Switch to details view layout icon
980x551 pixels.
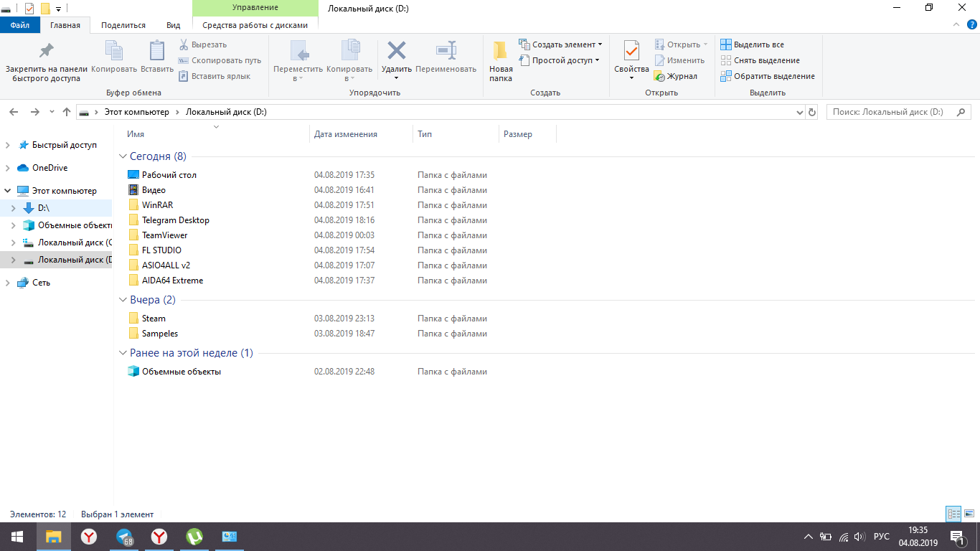coord(953,514)
